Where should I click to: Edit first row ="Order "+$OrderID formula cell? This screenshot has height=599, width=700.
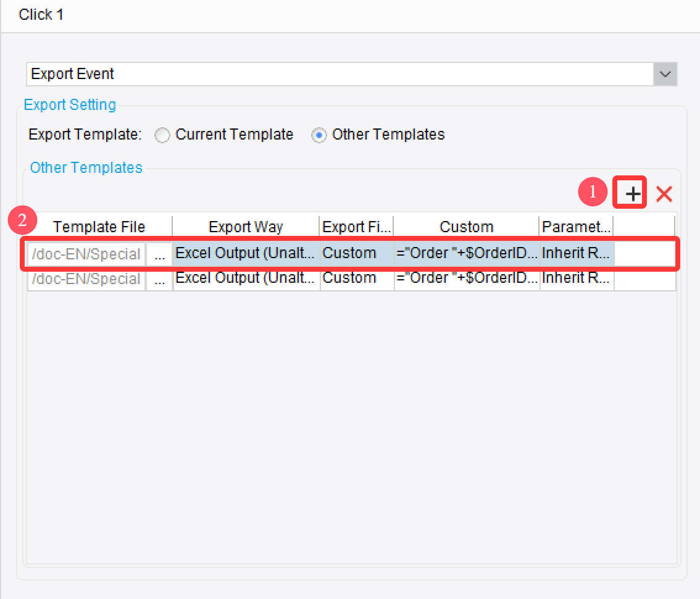(x=467, y=253)
